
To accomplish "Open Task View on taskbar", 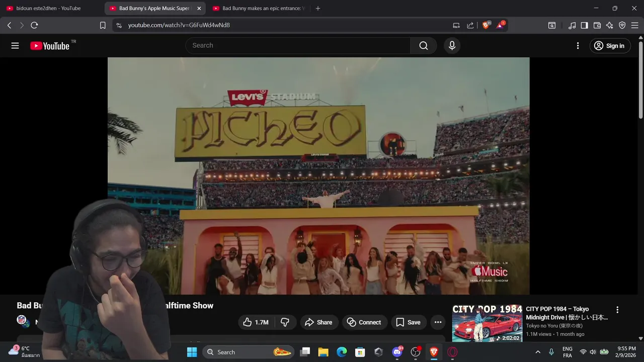I will click(x=305, y=352).
